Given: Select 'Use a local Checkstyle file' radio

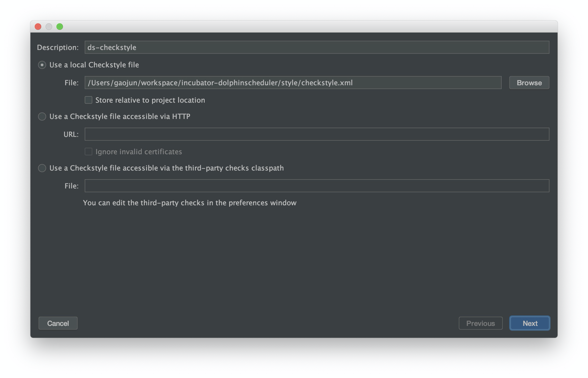Looking at the screenshot, I should tap(42, 65).
